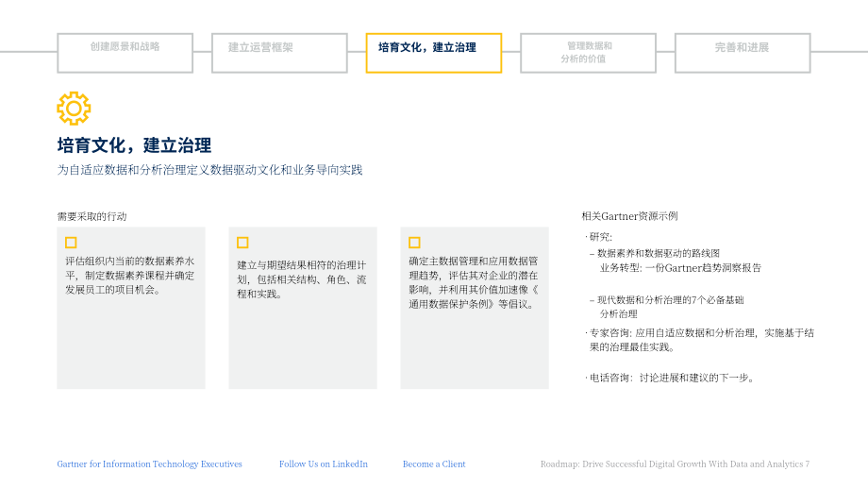The image size is (868, 489).
Task: Click the 研究 bullet item
Action: (599, 237)
